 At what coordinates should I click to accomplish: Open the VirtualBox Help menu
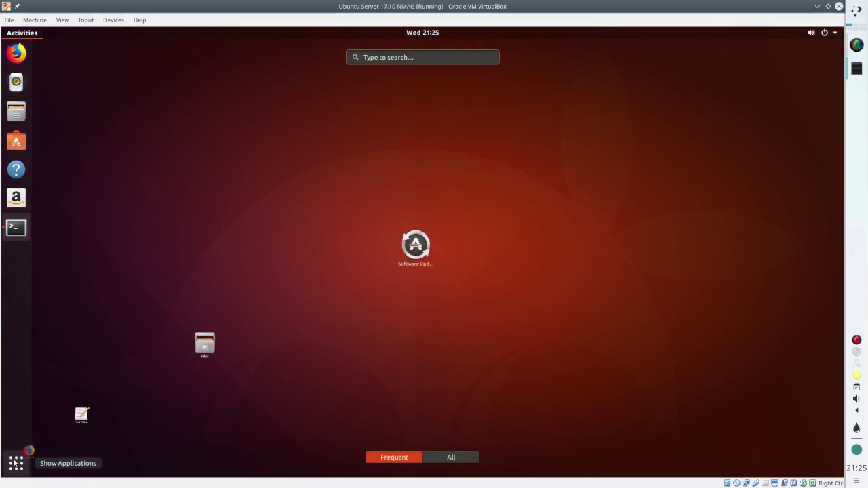[140, 20]
